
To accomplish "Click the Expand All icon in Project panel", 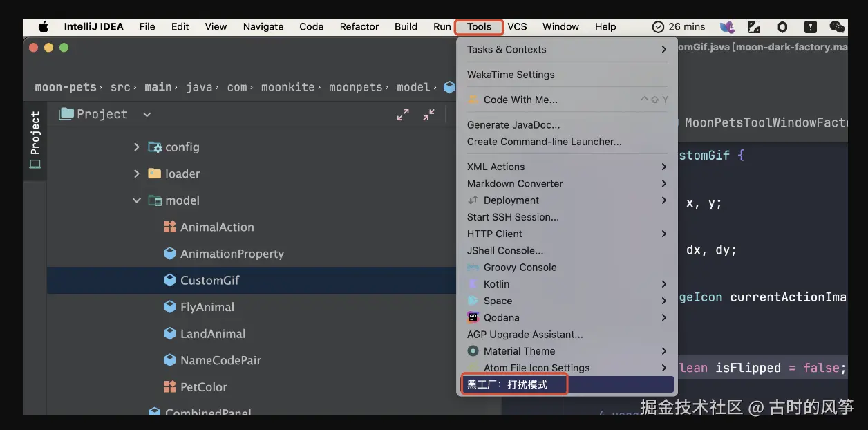I will pyautogui.click(x=403, y=115).
